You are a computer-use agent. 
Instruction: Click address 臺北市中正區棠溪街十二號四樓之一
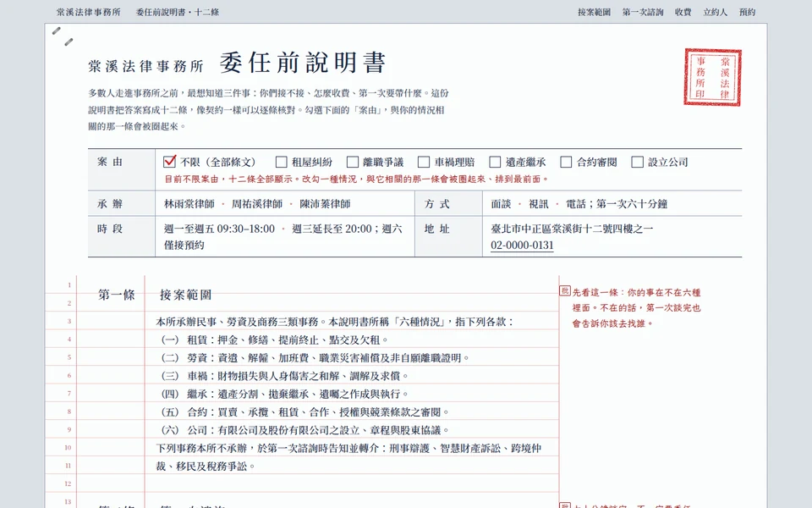572,229
